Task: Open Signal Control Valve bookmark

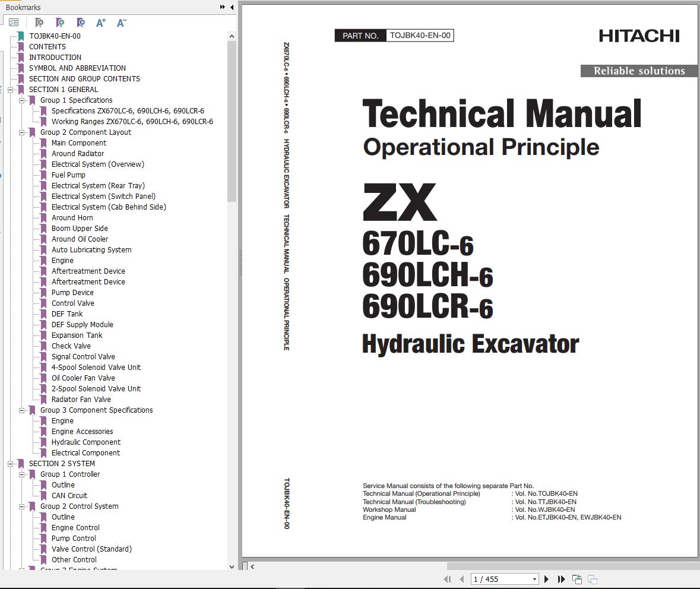Action: [x=83, y=357]
